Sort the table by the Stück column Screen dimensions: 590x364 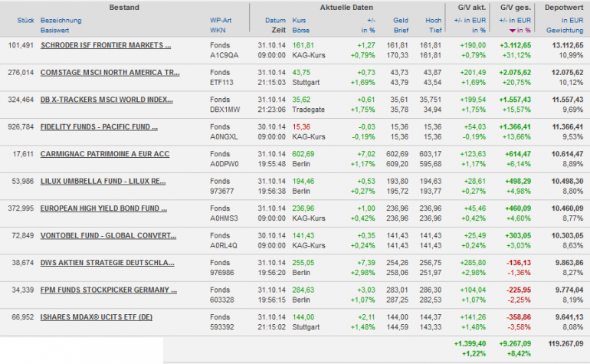(x=25, y=20)
